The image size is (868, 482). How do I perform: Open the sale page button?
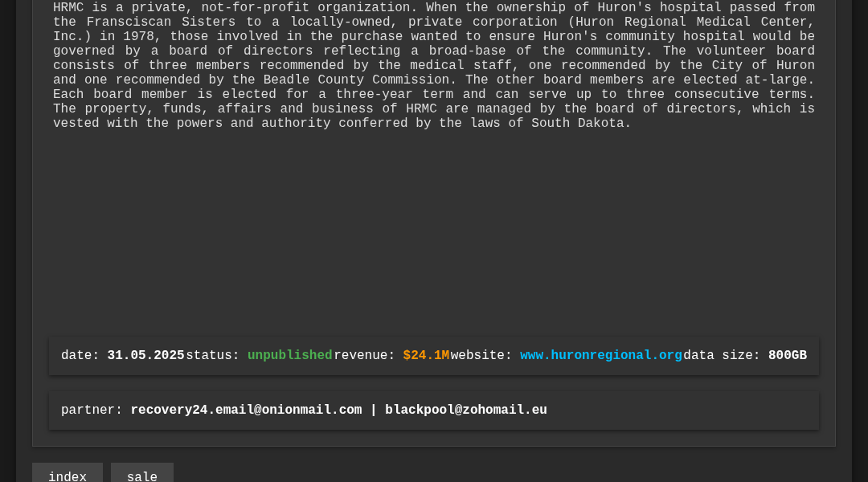tap(142, 473)
